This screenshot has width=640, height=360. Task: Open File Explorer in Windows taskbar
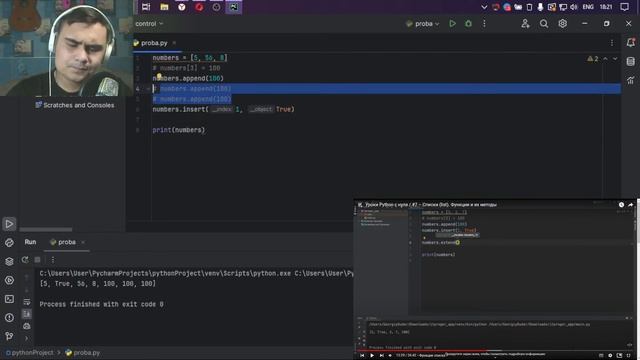tap(164, 7)
